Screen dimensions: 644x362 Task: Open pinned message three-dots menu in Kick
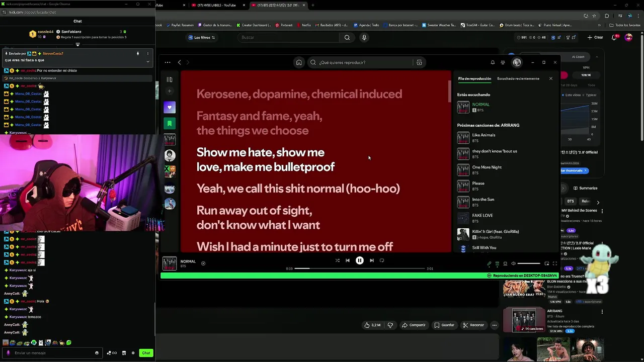click(x=148, y=53)
